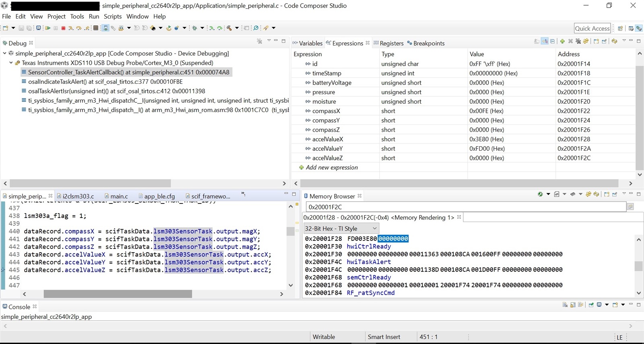Click the Build hammer icon
This screenshot has height=344, width=644.
[229, 28]
